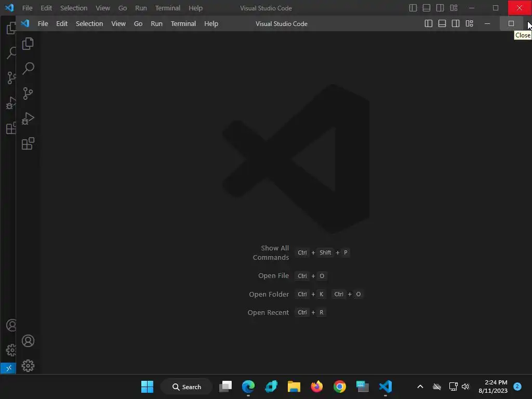This screenshot has height=399, width=532.
Task: Minimize the front VS Code window
Action: (x=487, y=23)
